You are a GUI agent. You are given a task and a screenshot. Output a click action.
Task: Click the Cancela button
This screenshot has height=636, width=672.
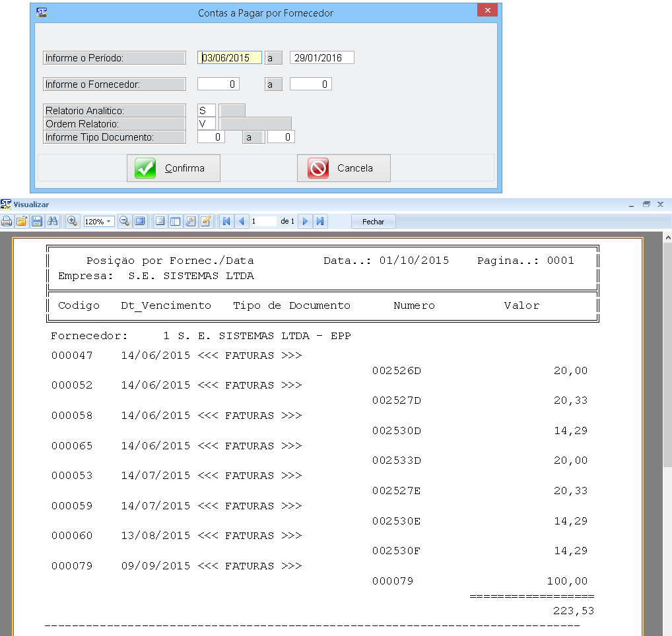click(x=344, y=168)
